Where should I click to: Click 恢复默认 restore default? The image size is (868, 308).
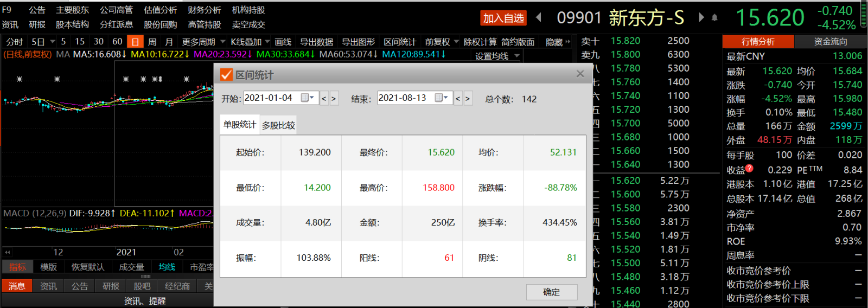click(87, 267)
